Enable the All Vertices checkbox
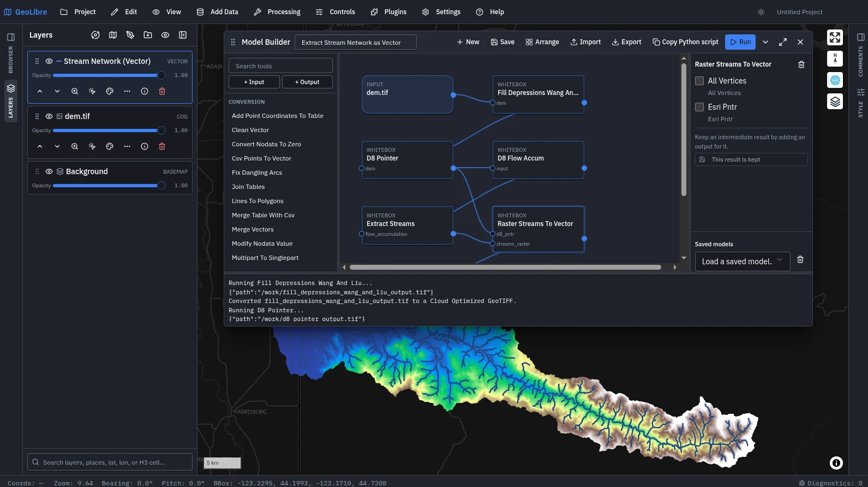This screenshot has width=868, height=487. pos(699,81)
